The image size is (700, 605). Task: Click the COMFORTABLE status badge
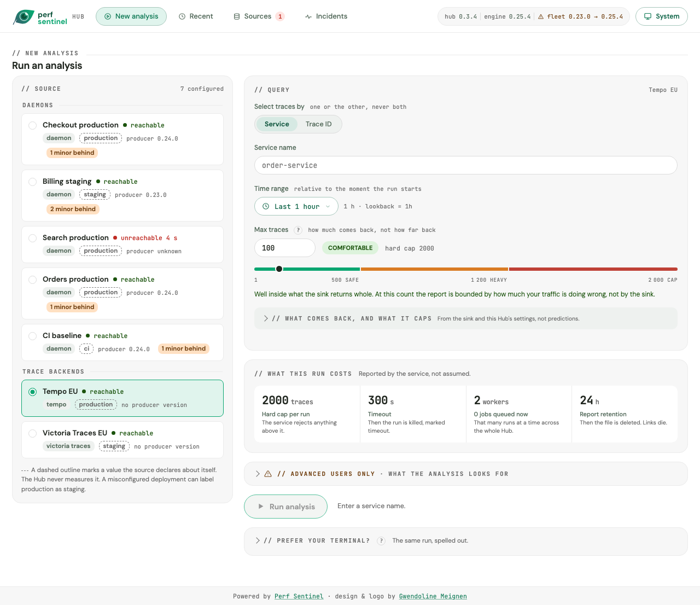click(350, 248)
